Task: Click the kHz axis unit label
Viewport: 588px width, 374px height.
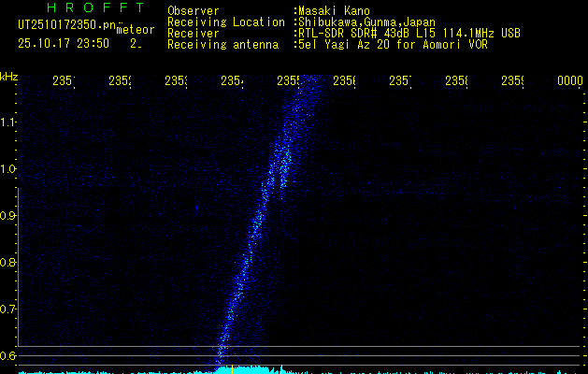Action: click(9, 77)
